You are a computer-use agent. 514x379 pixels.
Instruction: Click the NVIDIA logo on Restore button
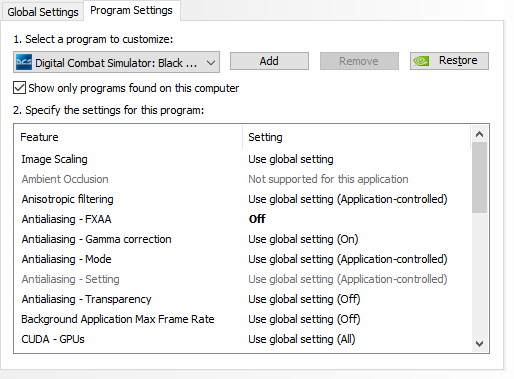point(421,61)
